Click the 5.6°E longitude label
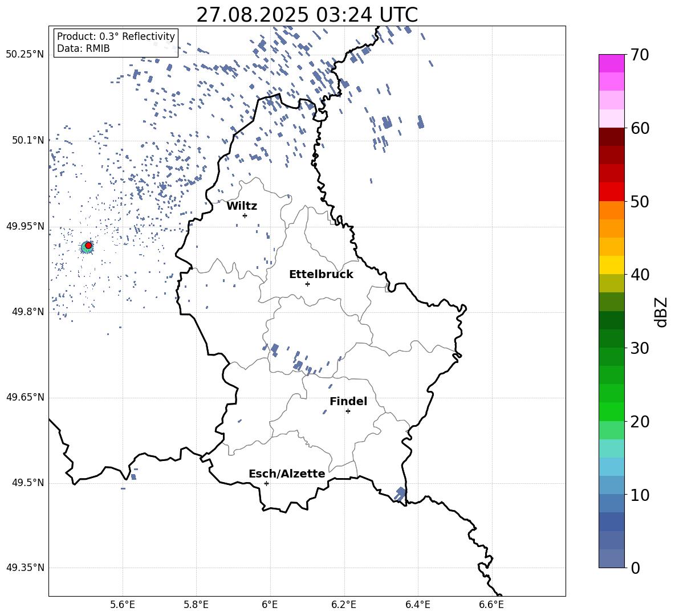675x616 pixels. coord(123,605)
